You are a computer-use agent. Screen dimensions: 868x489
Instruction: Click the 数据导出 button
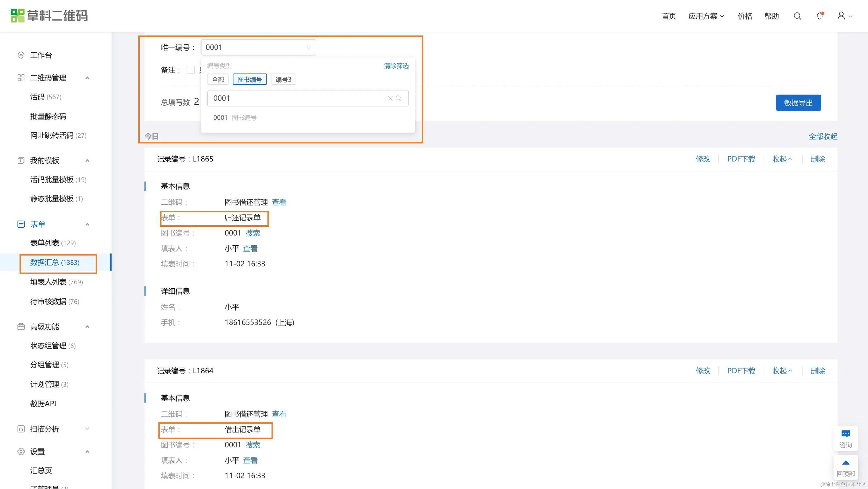(x=798, y=103)
